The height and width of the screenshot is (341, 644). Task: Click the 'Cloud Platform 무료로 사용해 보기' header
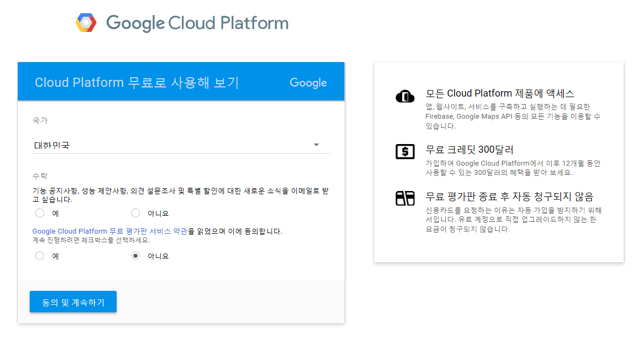137,83
